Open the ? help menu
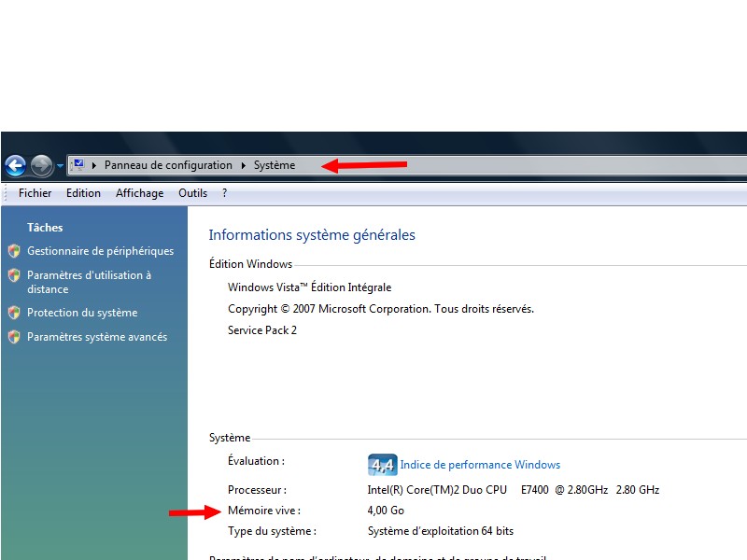This screenshot has height=560, width=747. (x=224, y=193)
